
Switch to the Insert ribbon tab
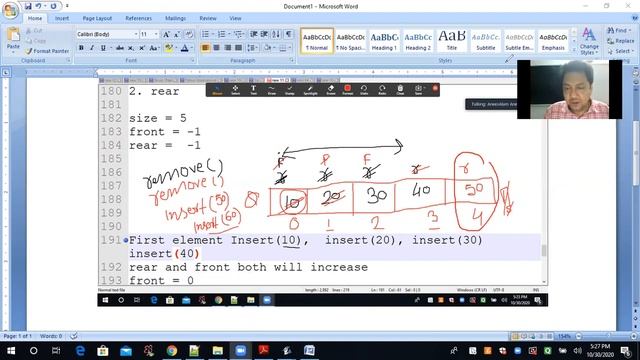tap(62, 18)
